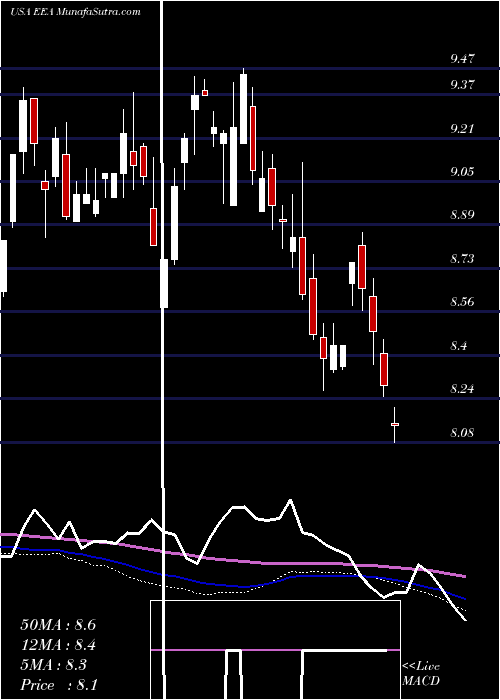Click the 8.73 price level label

click(463, 258)
